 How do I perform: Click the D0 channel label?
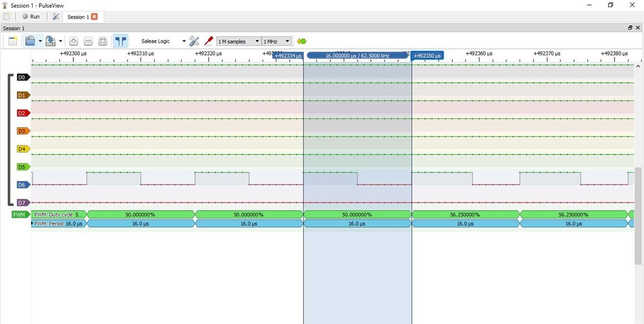tap(23, 77)
